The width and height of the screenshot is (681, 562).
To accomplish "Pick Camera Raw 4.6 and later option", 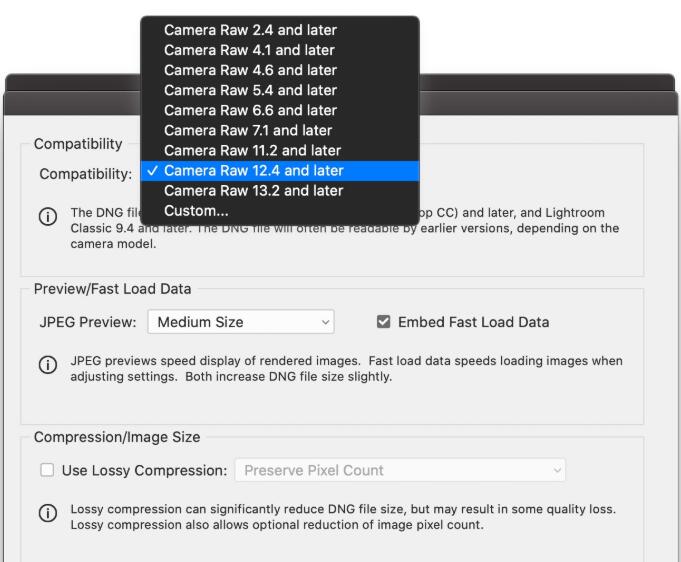I will [250, 70].
